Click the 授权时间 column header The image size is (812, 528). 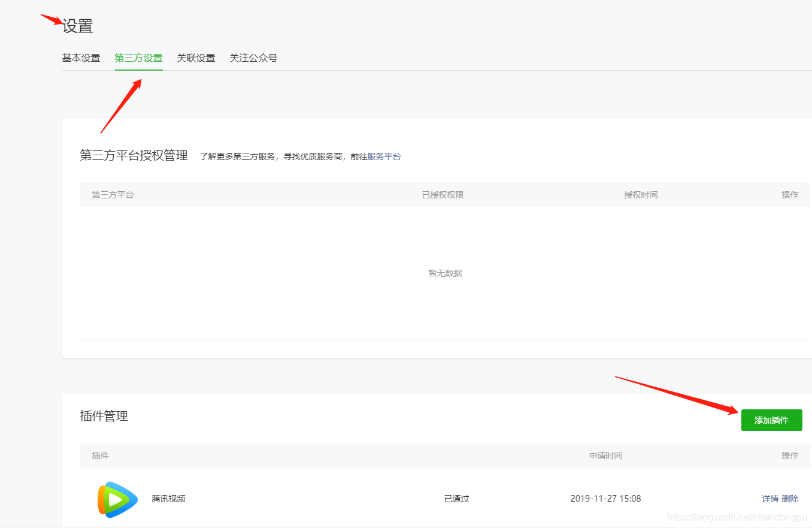click(x=641, y=195)
